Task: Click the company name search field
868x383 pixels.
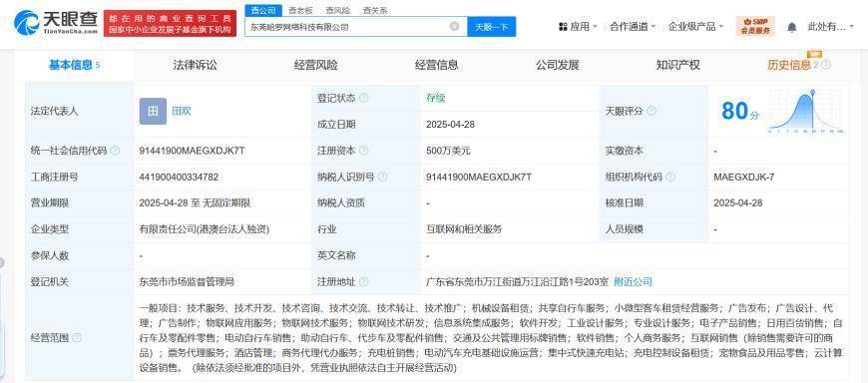Action: pos(347,27)
